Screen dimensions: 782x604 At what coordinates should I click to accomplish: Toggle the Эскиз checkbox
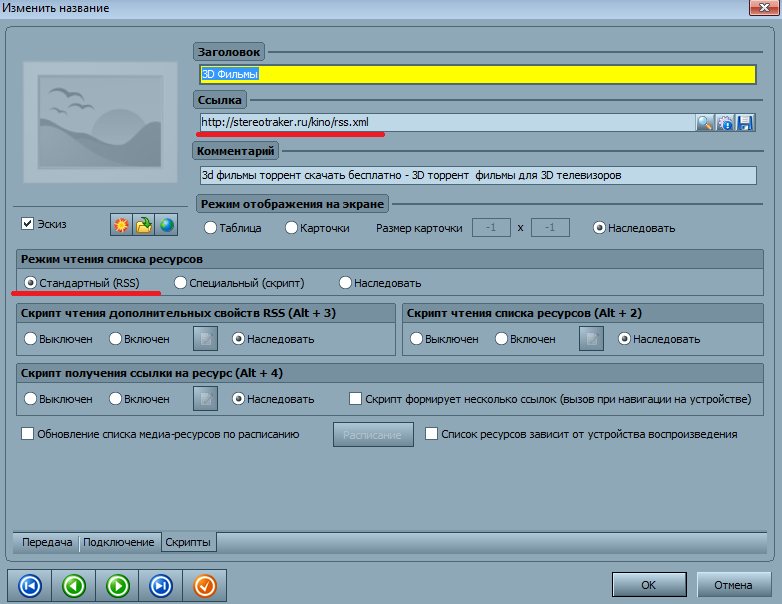point(28,223)
